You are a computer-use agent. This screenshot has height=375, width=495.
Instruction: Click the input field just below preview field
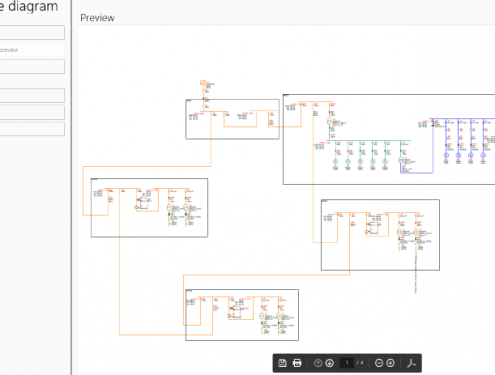(32, 67)
